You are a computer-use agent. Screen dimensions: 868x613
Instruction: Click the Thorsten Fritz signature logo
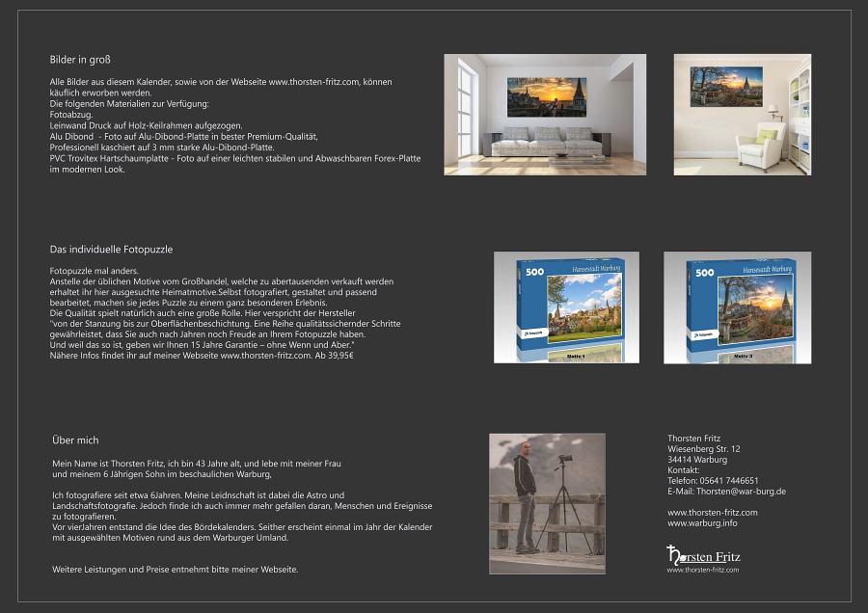coord(703,554)
